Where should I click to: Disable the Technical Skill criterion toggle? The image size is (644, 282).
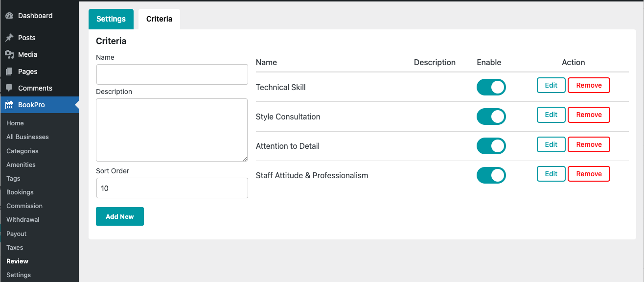pos(491,87)
